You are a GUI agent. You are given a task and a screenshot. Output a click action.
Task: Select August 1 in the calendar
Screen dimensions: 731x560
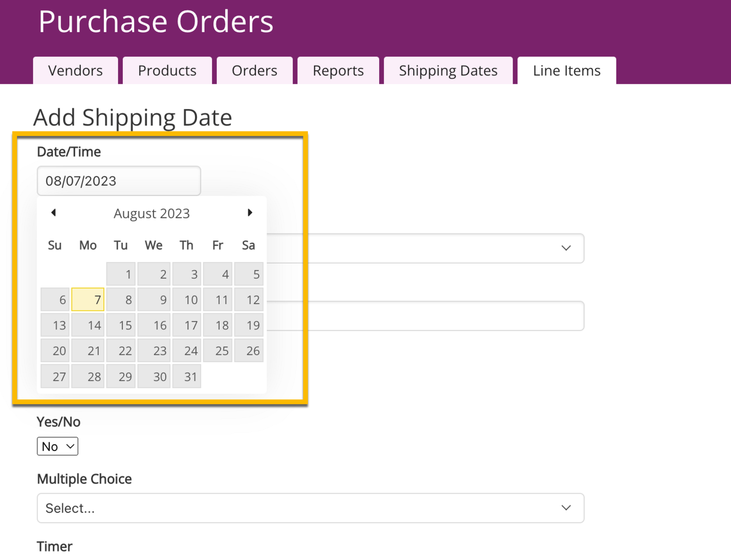[x=121, y=274]
